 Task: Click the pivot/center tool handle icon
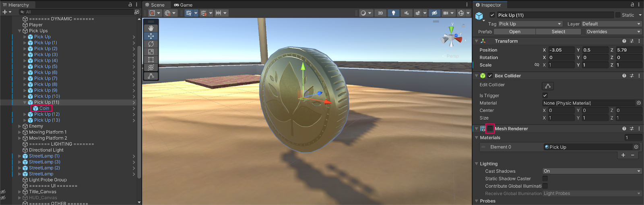click(153, 13)
